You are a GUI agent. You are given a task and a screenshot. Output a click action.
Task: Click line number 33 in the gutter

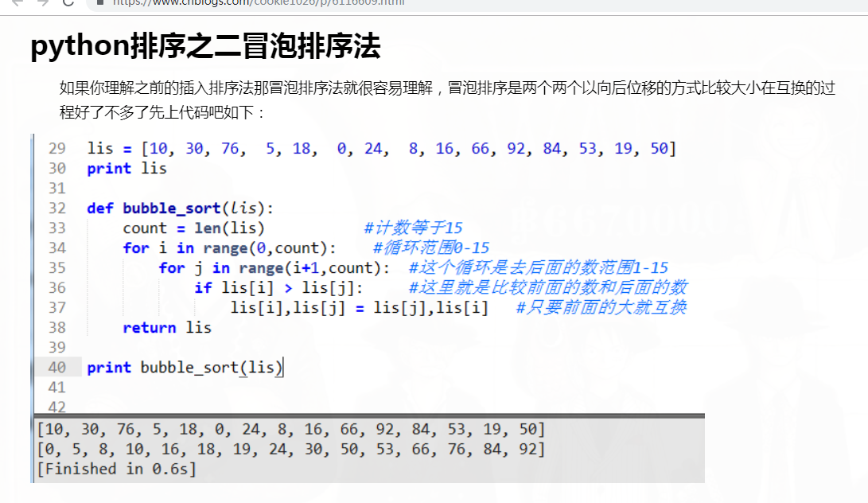[57, 228]
